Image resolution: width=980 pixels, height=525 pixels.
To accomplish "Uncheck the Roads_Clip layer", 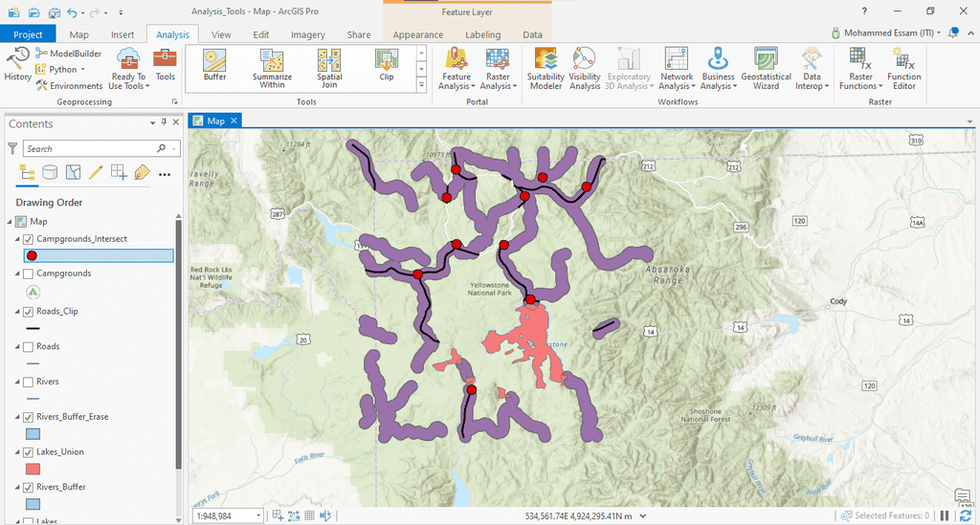I will (x=28, y=312).
